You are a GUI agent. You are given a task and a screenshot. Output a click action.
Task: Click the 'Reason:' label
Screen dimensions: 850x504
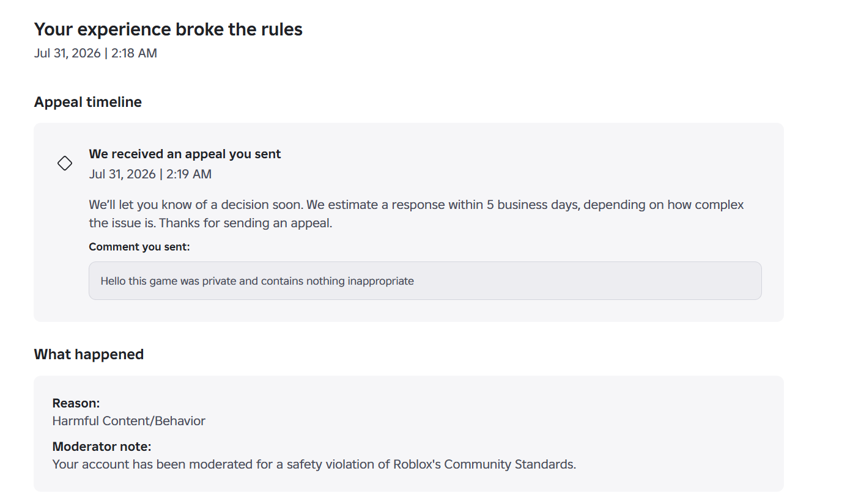pyautogui.click(x=76, y=403)
